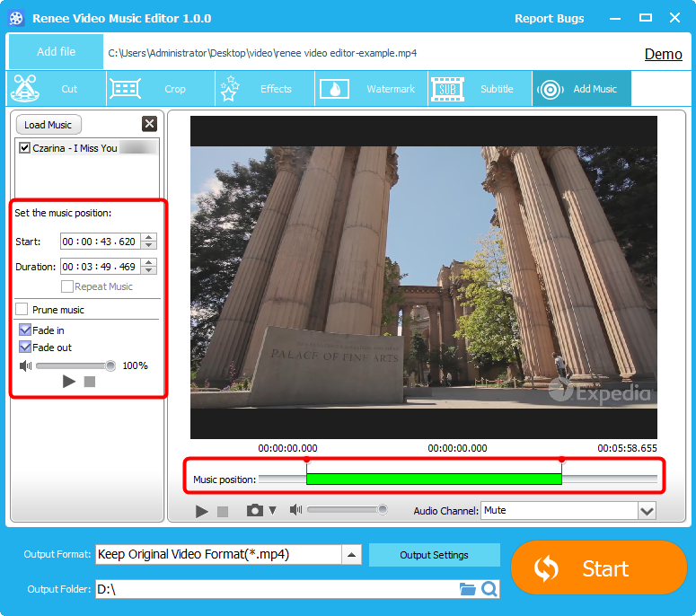Stop the music preview in the left panel
Viewport: 696px width, 616px height.
pyautogui.click(x=90, y=382)
